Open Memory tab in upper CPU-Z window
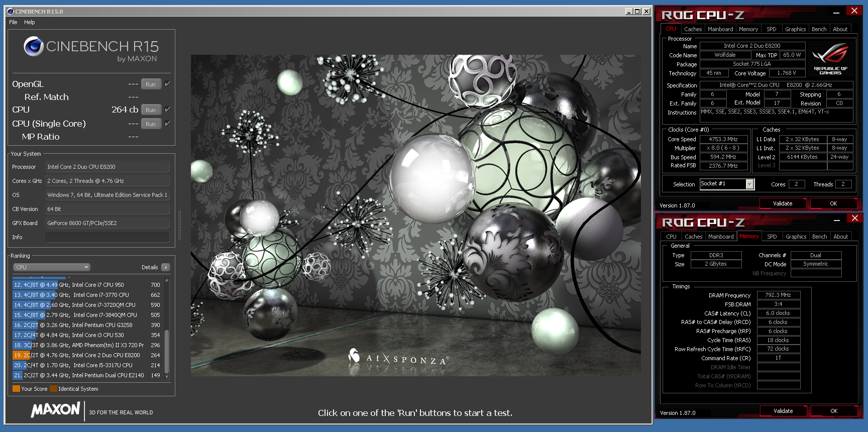 click(748, 29)
